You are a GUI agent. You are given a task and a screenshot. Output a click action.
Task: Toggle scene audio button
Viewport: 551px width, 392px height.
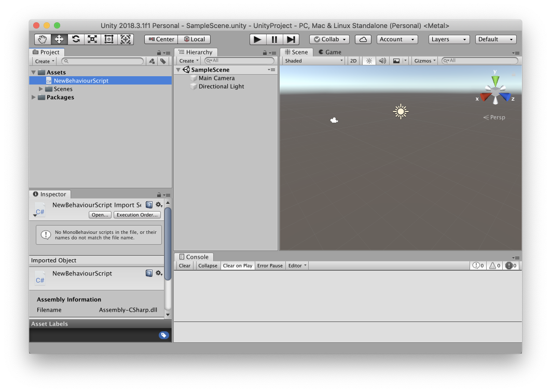point(382,61)
